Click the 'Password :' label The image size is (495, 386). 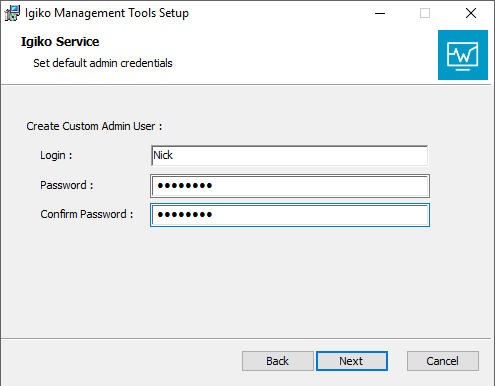(67, 185)
